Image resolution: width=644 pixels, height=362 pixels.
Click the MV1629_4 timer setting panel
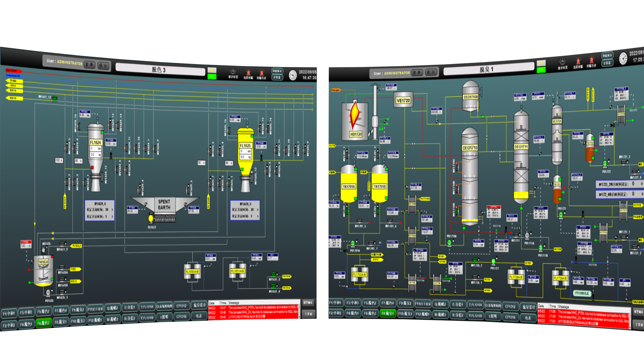(x=100, y=210)
